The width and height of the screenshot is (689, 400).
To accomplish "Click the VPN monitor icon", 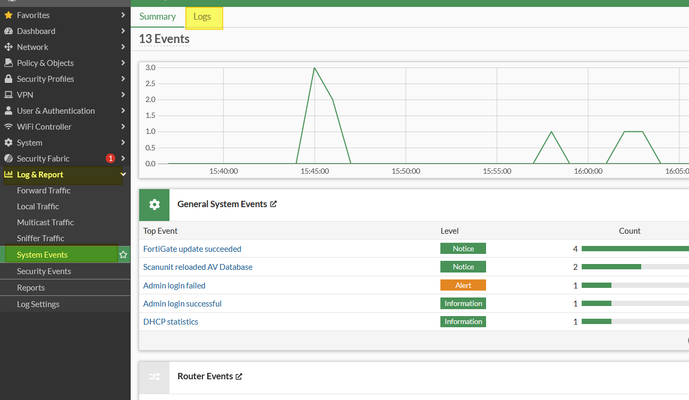I will [x=9, y=95].
